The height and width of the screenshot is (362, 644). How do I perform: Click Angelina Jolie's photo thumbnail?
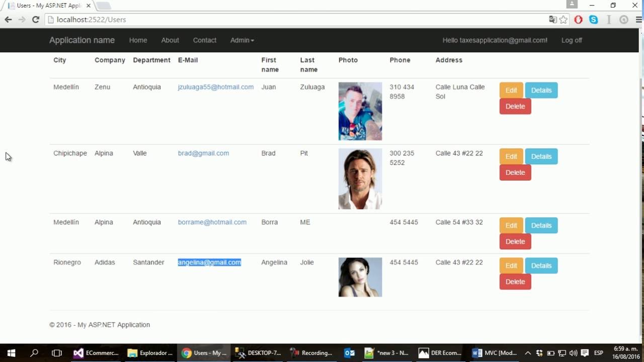pos(360,277)
